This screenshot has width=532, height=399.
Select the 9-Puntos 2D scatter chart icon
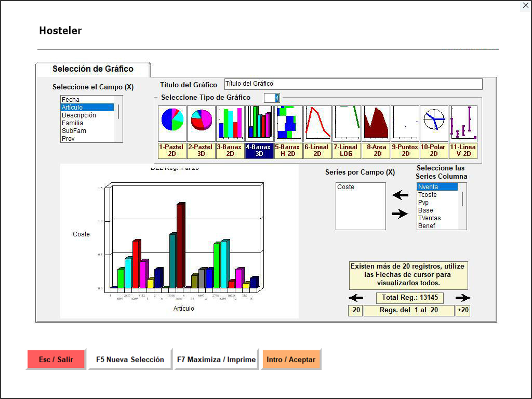405,124
